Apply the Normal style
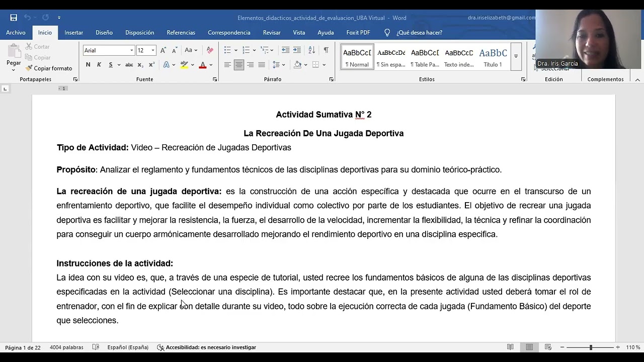 (x=357, y=56)
